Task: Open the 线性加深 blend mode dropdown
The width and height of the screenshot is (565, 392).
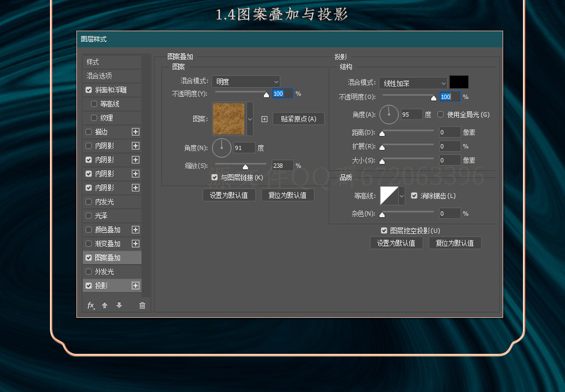Action: [413, 83]
